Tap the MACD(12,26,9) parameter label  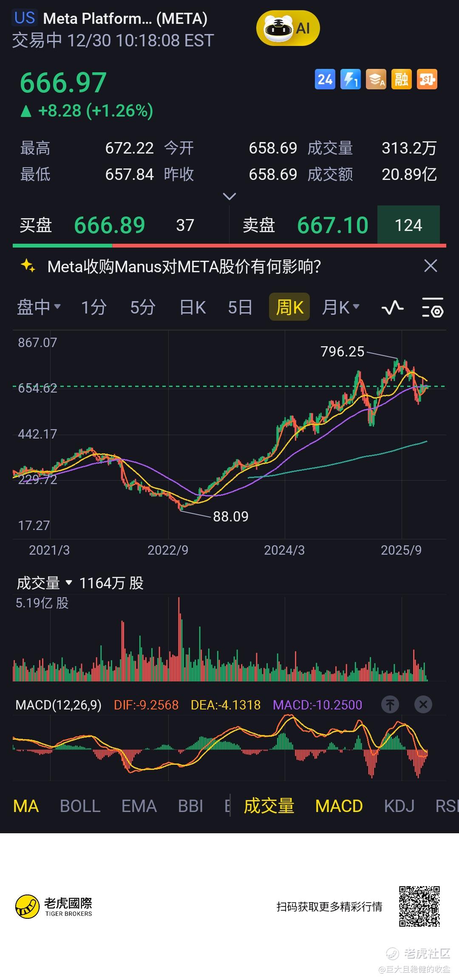tap(59, 705)
